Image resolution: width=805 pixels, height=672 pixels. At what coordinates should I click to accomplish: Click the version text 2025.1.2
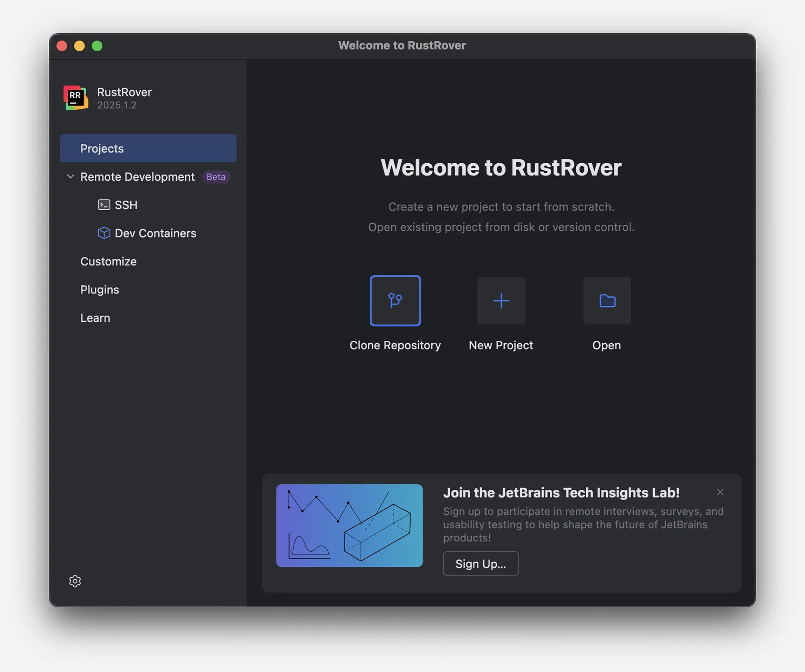117,105
